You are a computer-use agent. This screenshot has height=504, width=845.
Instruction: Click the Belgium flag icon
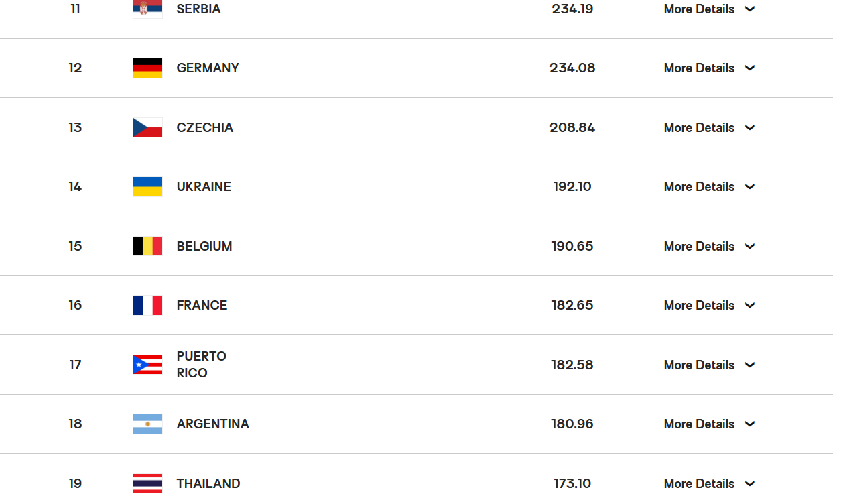click(147, 246)
